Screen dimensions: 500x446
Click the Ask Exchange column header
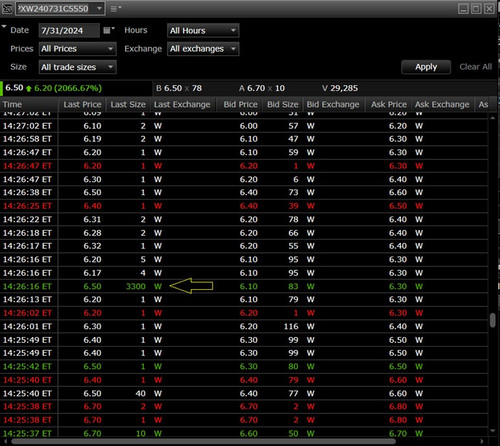tap(442, 104)
